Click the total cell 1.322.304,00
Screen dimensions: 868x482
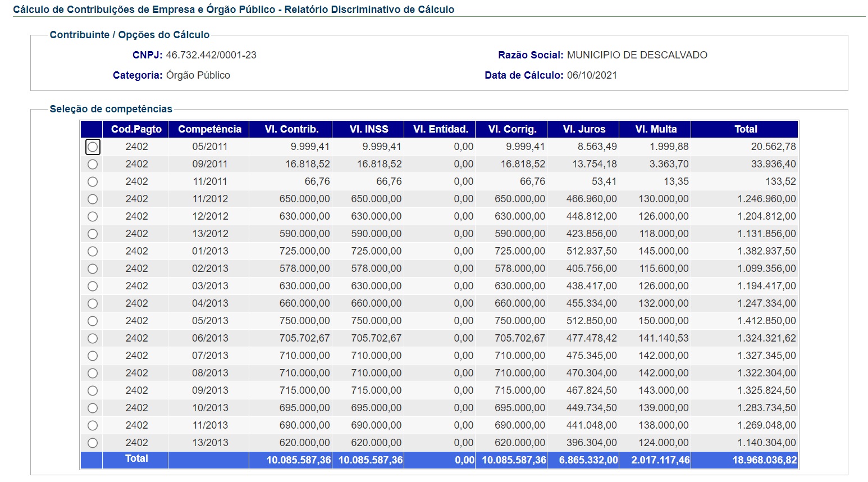point(766,373)
